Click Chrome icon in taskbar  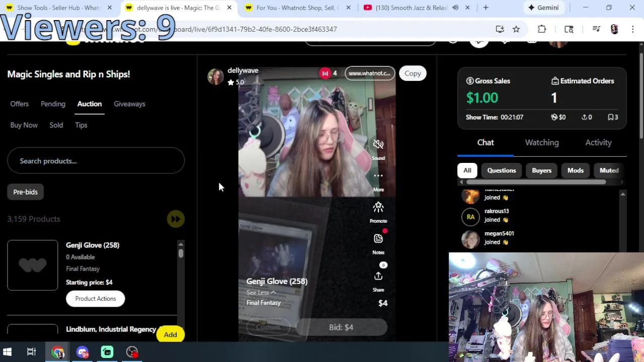coord(58,352)
